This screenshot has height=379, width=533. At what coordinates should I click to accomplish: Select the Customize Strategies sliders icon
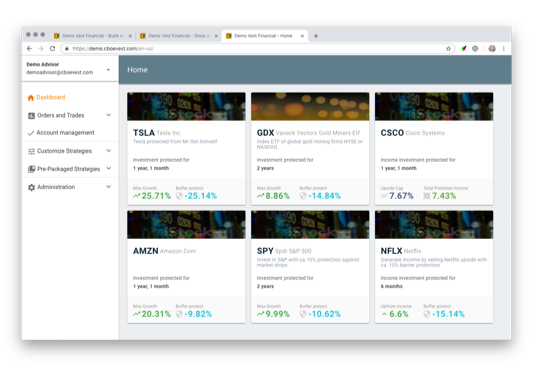click(31, 151)
